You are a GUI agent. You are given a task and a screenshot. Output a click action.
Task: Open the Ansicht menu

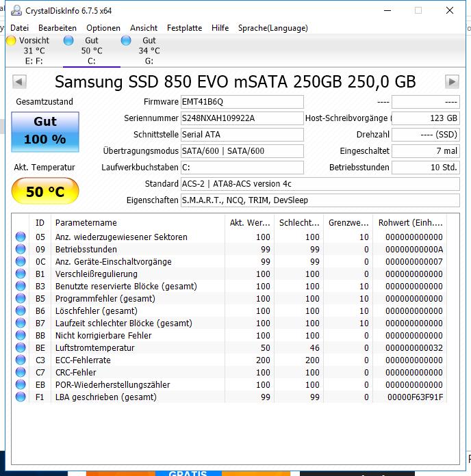point(144,28)
